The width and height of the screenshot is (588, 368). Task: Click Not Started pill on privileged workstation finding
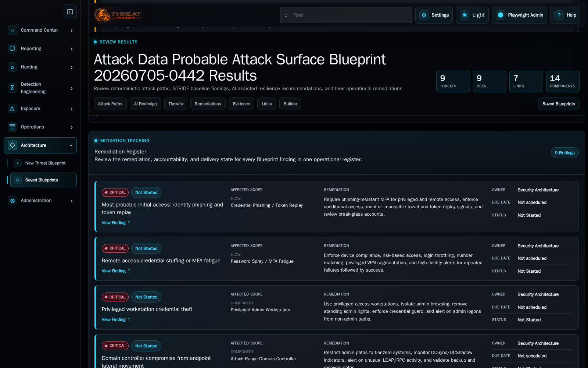[146, 297]
